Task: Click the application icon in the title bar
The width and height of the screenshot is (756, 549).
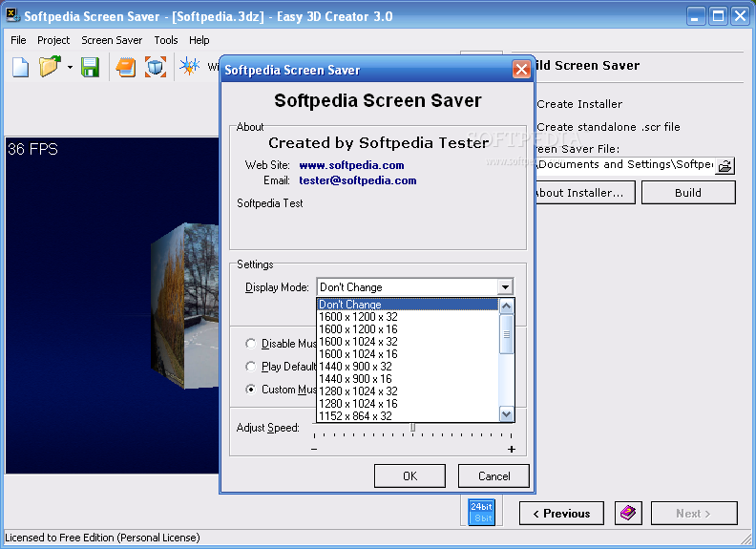Action: 13,15
